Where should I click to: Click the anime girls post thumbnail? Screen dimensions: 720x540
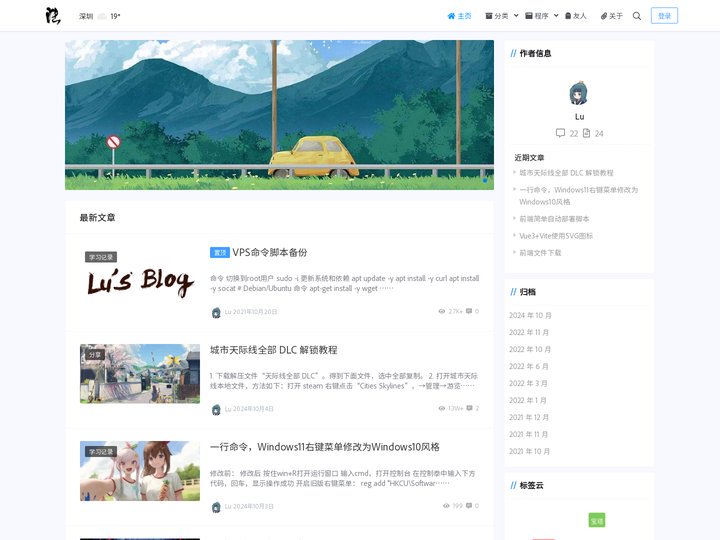[x=140, y=471]
